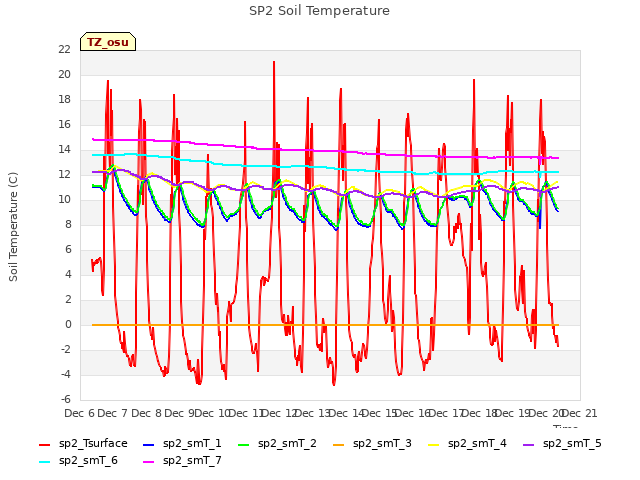
Task: Select the sp2_Tsurface legend label
Action: (x=93, y=443)
